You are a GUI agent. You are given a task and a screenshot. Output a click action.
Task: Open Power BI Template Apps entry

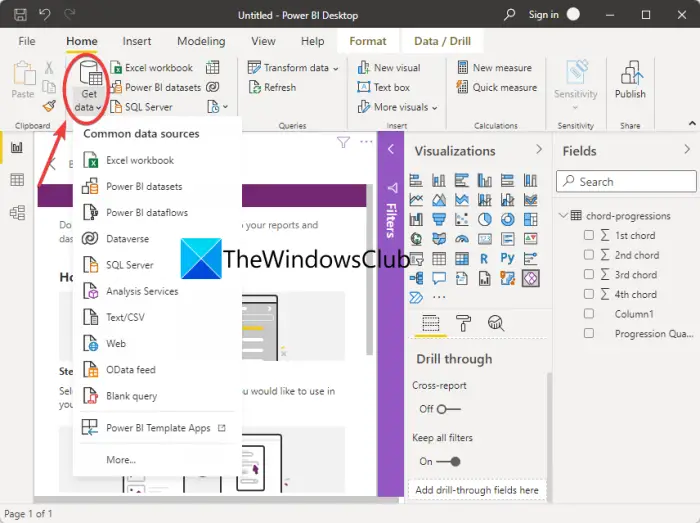click(157, 428)
